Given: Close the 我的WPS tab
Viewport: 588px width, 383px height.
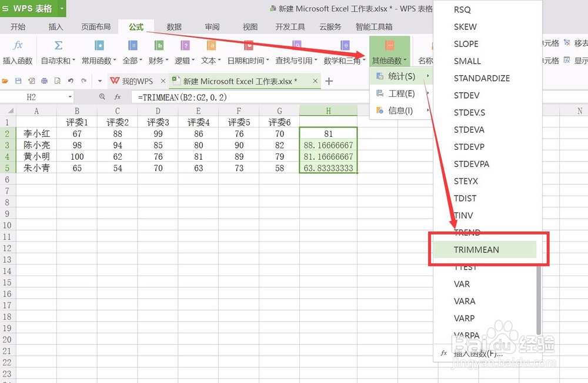Looking at the screenshot, I should point(163,81).
